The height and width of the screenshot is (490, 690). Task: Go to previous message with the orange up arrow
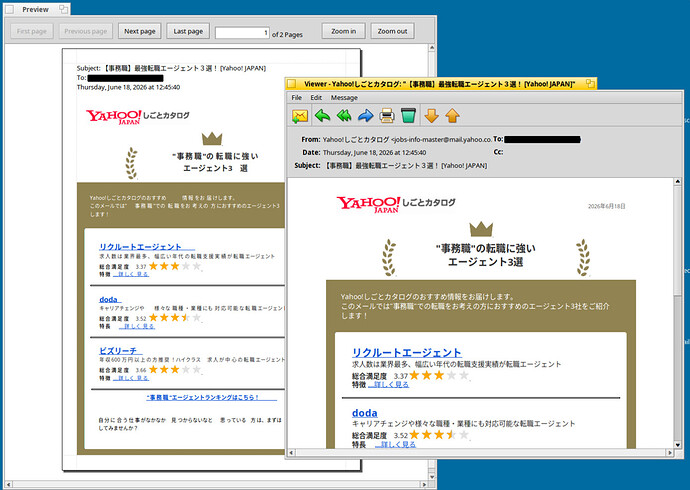[452, 116]
